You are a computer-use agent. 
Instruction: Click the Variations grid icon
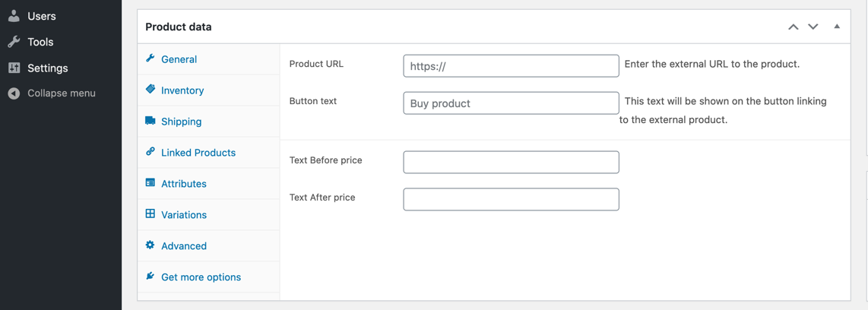click(150, 214)
